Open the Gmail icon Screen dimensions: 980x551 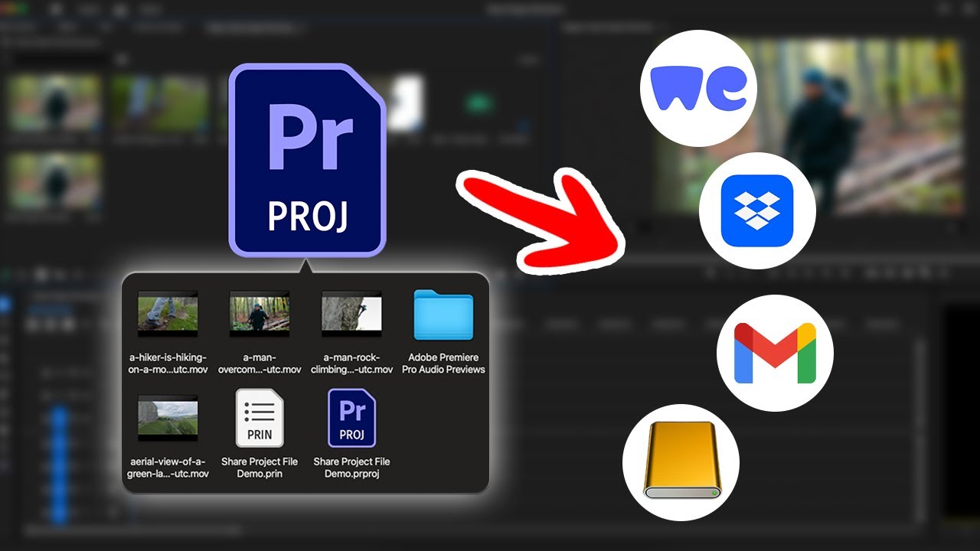[775, 354]
